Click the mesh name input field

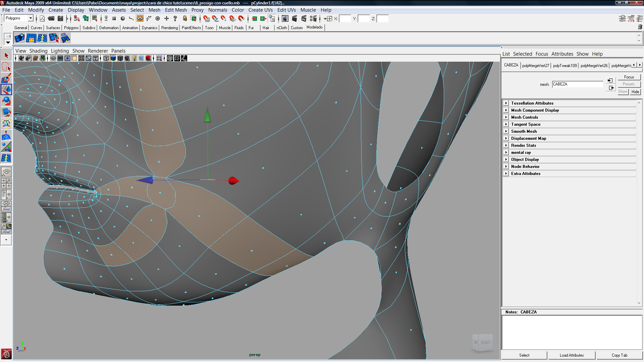pos(577,84)
